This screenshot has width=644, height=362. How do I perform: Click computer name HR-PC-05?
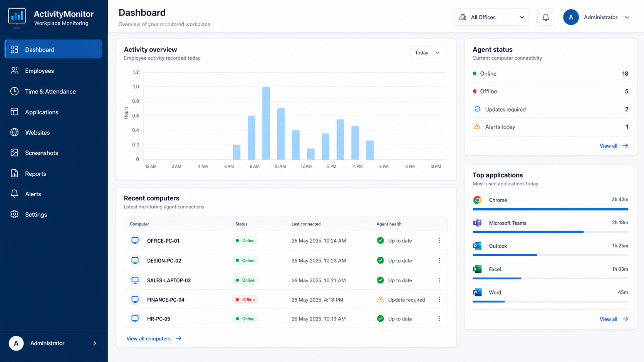click(x=158, y=319)
